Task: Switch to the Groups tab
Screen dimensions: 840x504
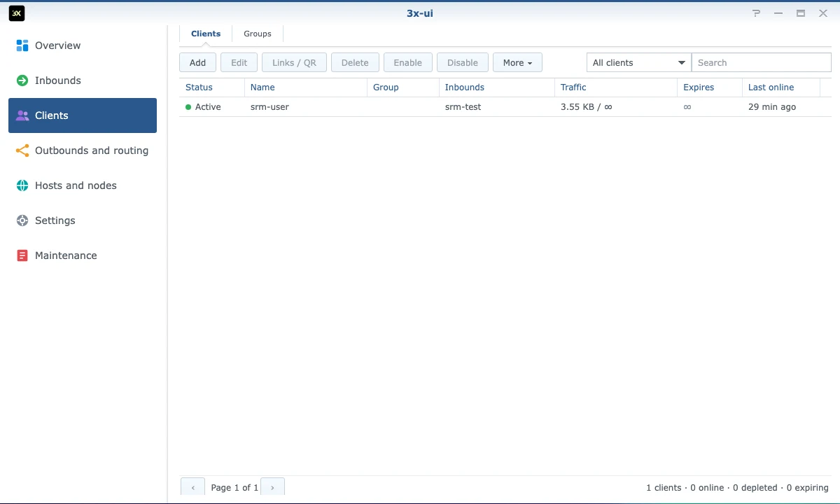Action: pos(258,34)
